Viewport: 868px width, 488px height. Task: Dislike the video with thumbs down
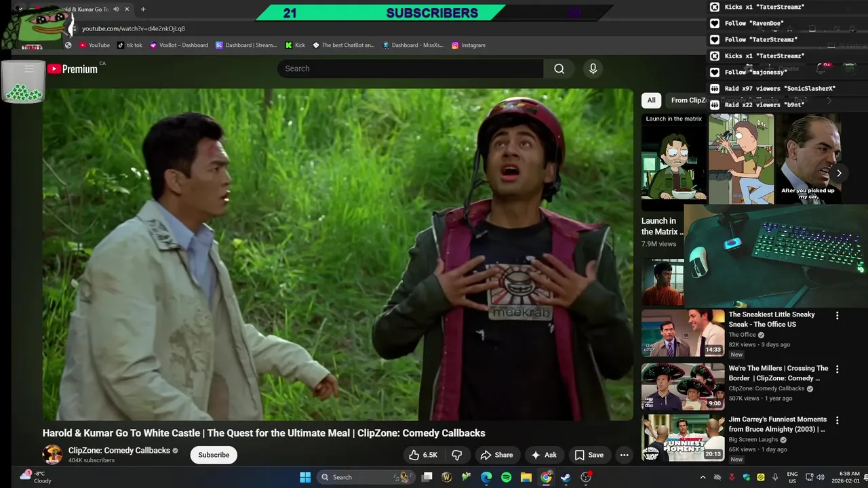457,455
